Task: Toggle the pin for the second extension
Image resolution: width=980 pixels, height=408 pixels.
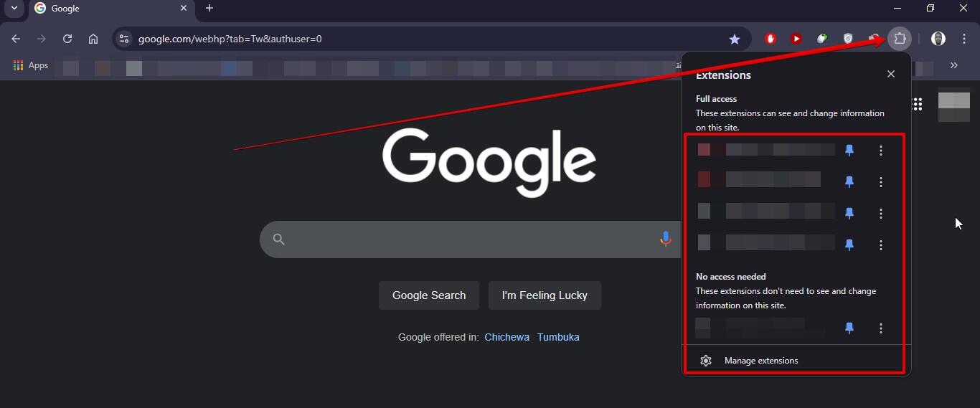Action: click(x=849, y=182)
